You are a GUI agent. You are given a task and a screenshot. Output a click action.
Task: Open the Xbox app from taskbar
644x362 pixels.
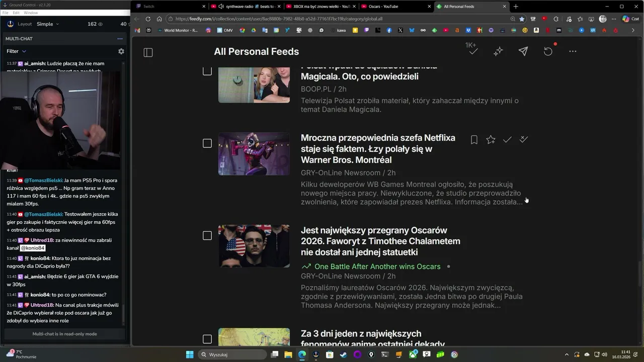coord(413,354)
